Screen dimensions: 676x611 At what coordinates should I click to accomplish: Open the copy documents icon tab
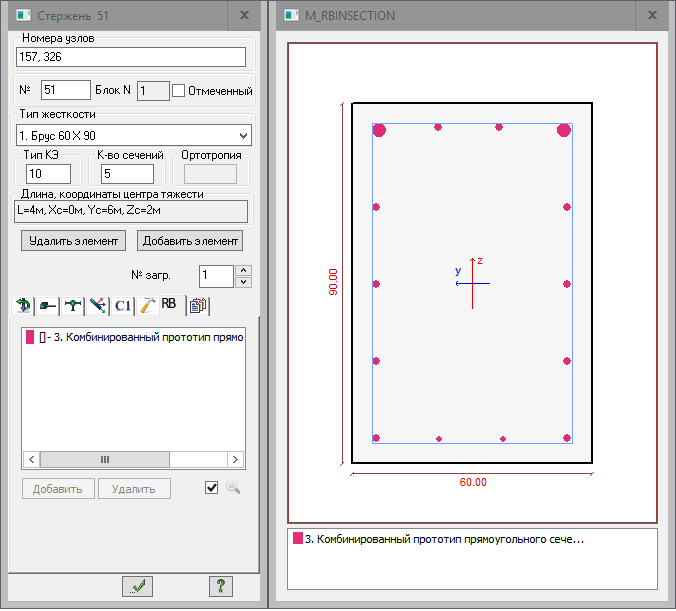click(198, 305)
